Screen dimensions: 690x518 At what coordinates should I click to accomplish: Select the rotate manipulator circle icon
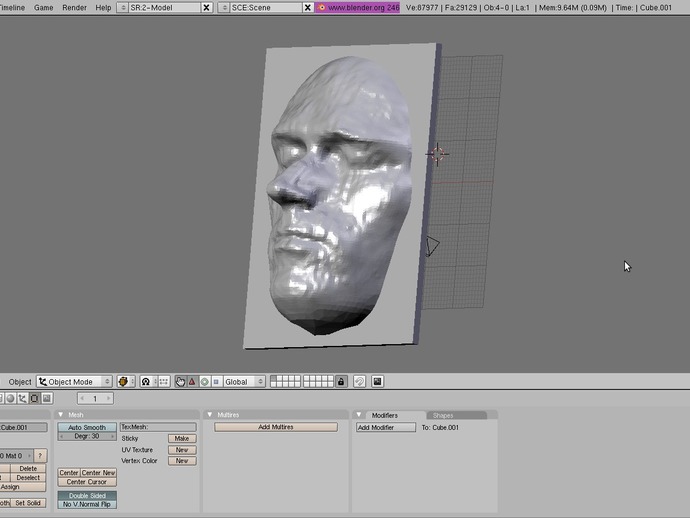[x=204, y=381]
